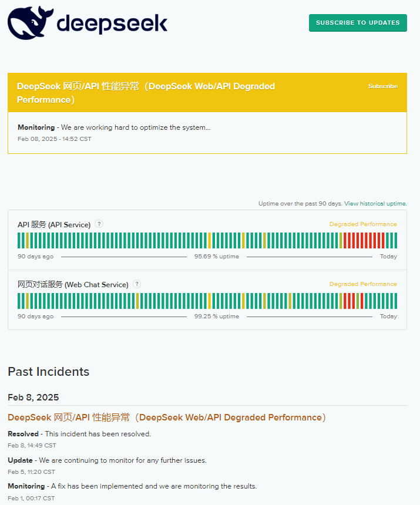Click 'Today' label under Web Chat Service chart
This screenshot has width=420, height=505.
388,317
